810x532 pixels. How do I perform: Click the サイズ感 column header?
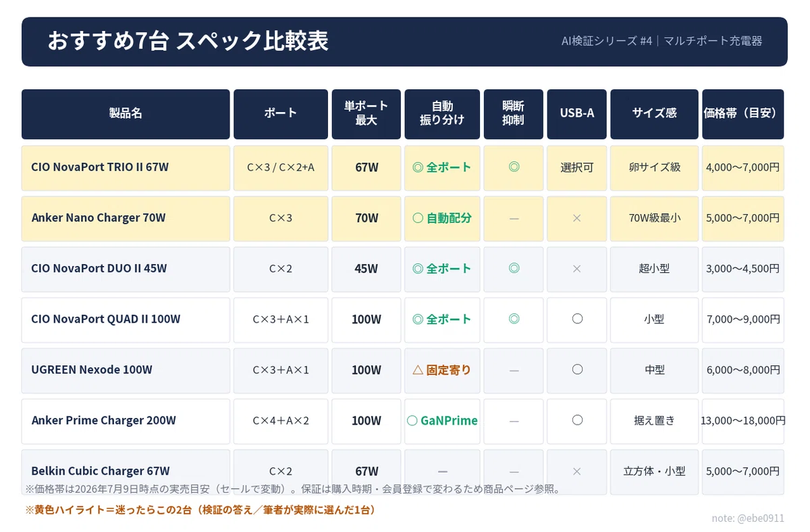pos(654,113)
